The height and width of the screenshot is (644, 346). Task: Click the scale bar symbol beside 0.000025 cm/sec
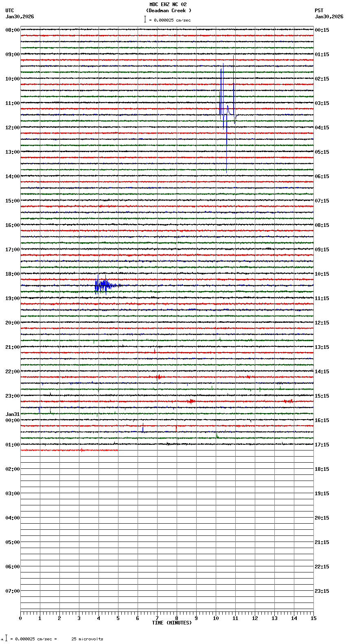[x=145, y=19]
